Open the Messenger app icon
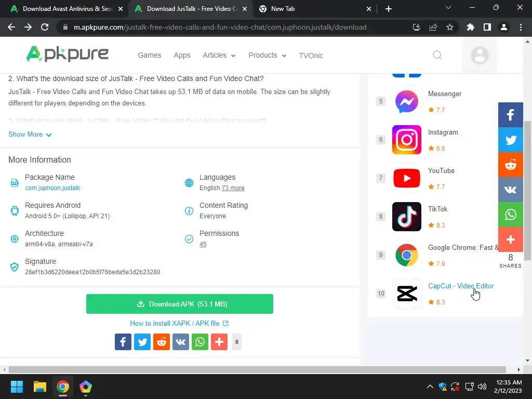532x399 pixels. [406, 101]
